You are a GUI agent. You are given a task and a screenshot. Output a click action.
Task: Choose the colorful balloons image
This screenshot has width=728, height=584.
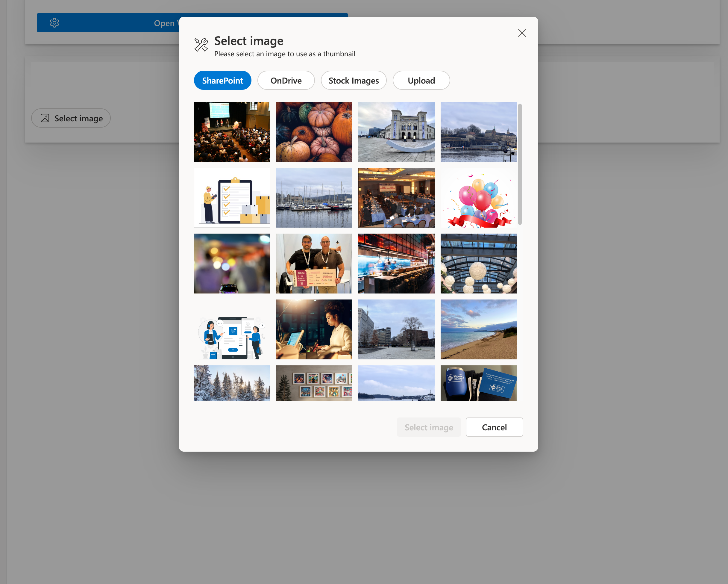coord(478,198)
